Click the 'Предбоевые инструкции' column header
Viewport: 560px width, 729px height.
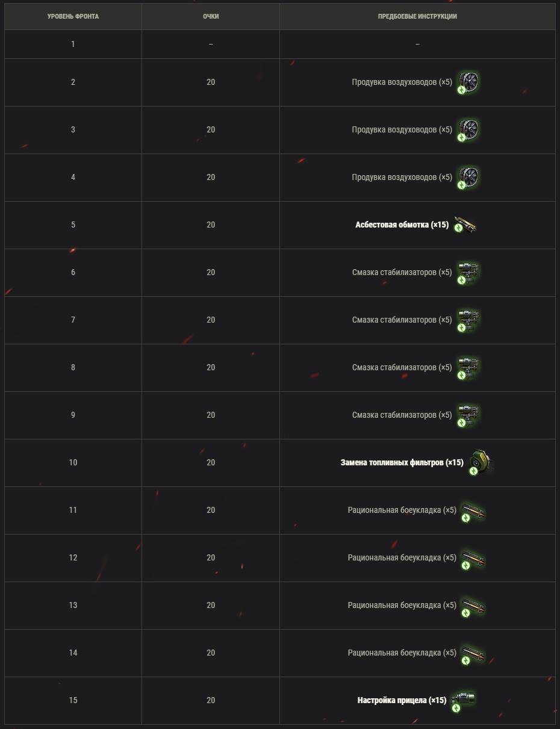417,16
